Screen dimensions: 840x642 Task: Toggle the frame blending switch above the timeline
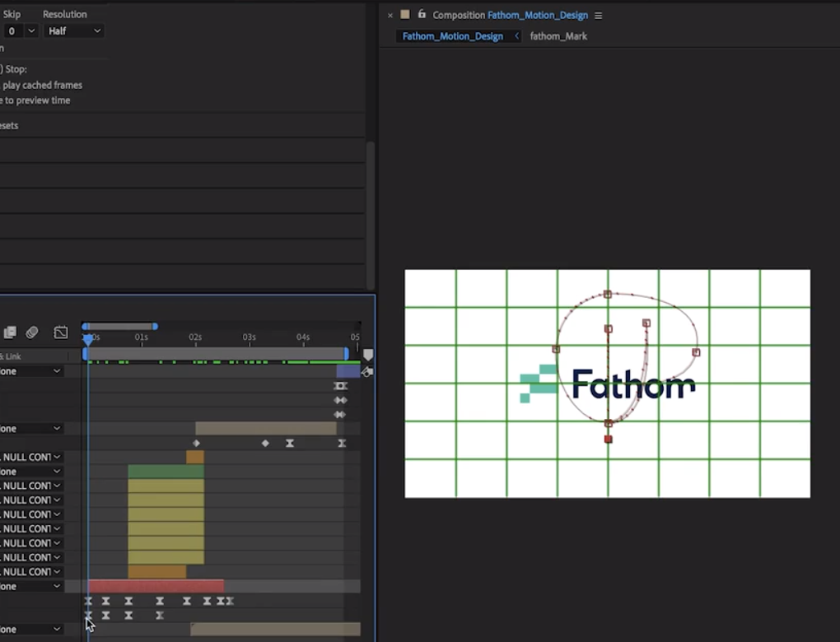[x=10, y=333]
